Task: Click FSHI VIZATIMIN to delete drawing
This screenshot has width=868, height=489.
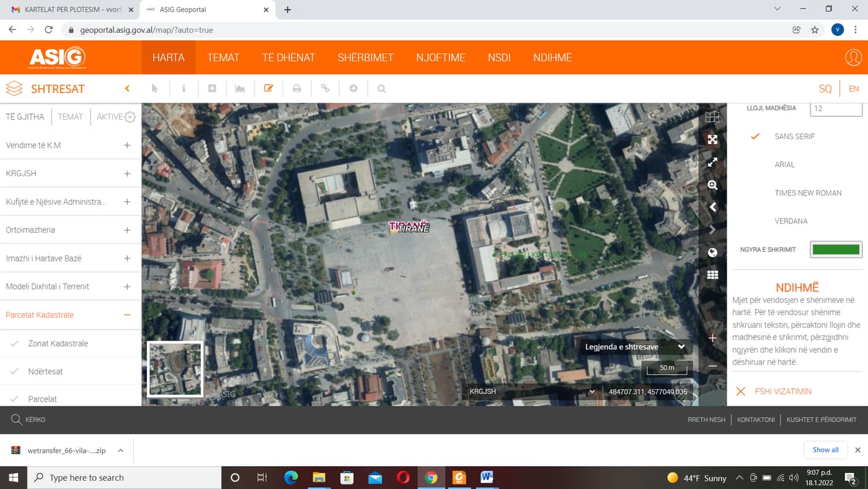Action: coord(783,392)
